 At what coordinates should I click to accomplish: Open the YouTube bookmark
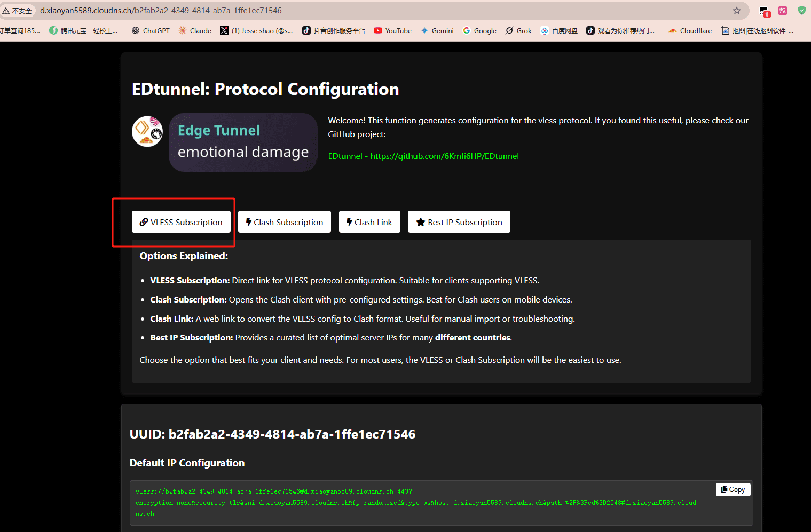(x=392, y=31)
